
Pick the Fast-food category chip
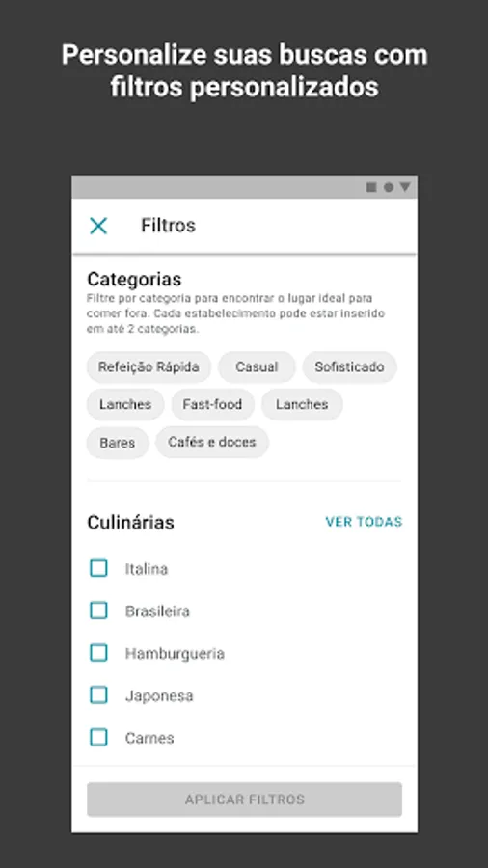click(212, 405)
